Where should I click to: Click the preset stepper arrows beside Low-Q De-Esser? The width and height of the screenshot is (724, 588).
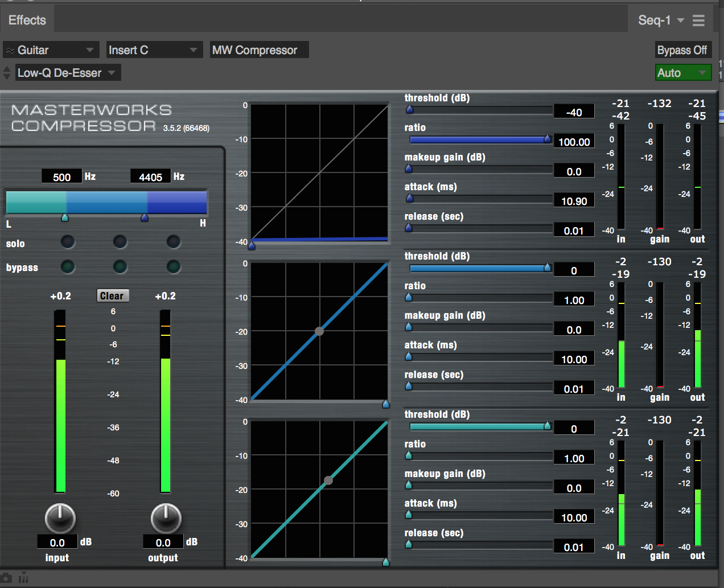point(6,72)
